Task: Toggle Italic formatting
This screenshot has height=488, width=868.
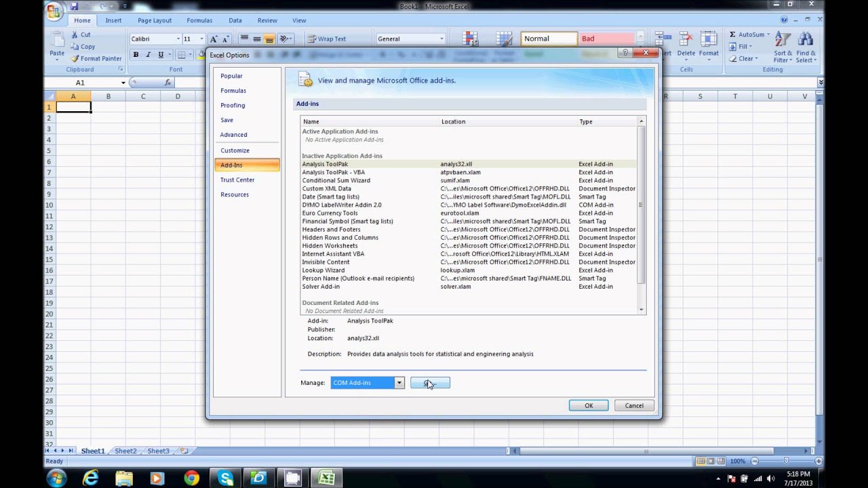Action: point(148,55)
